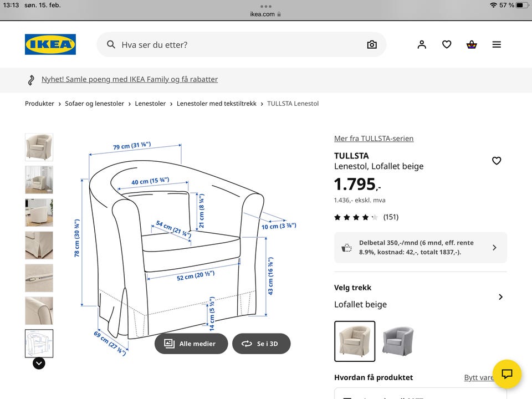The width and height of the screenshot is (532, 399).
Task: Open the chat bubble button
Action: [x=507, y=374]
